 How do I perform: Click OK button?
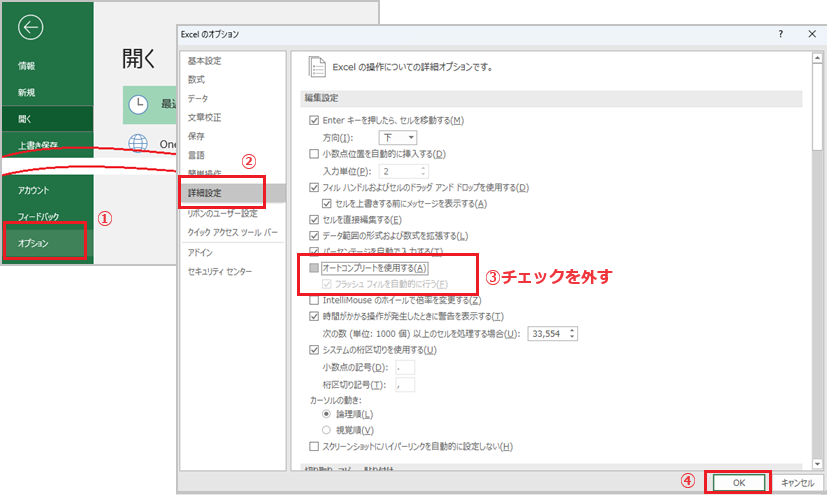[739, 483]
